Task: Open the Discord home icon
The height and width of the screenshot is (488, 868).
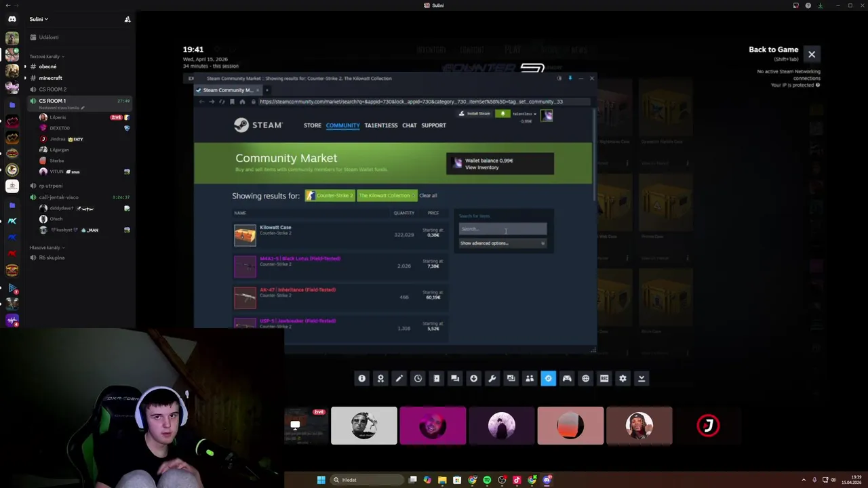Action: coord(12,19)
